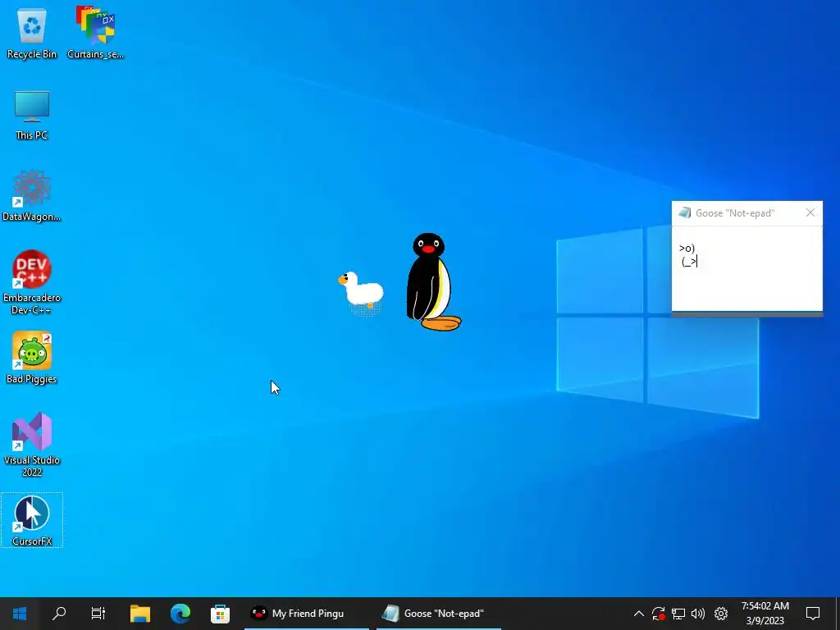Select the Visual Studio 2022 shortcut

[x=32, y=445]
